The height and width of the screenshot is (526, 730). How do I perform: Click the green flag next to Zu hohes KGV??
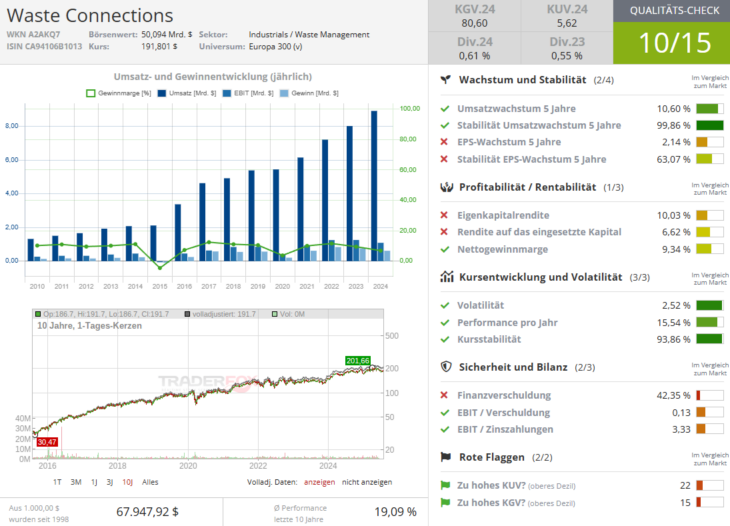pos(445,503)
